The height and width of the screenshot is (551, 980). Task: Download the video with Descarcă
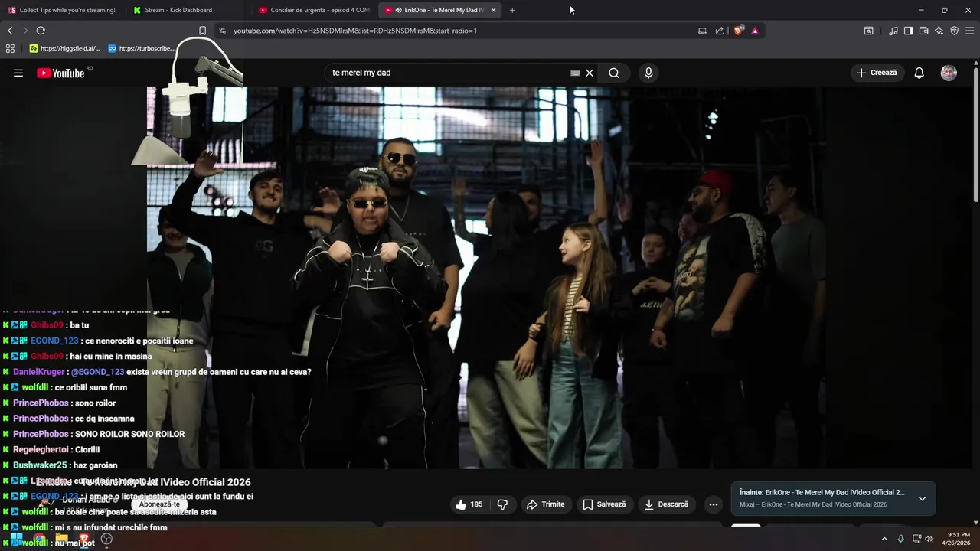[x=667, y=504]
